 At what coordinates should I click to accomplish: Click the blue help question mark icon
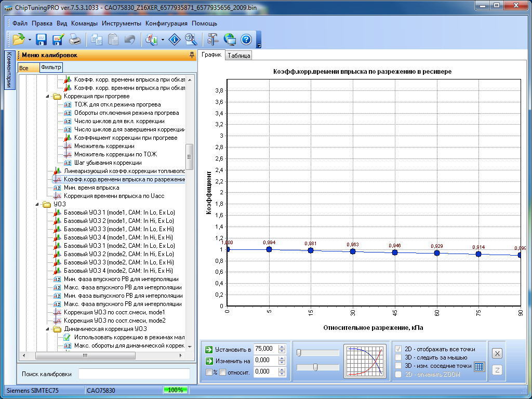246,39
